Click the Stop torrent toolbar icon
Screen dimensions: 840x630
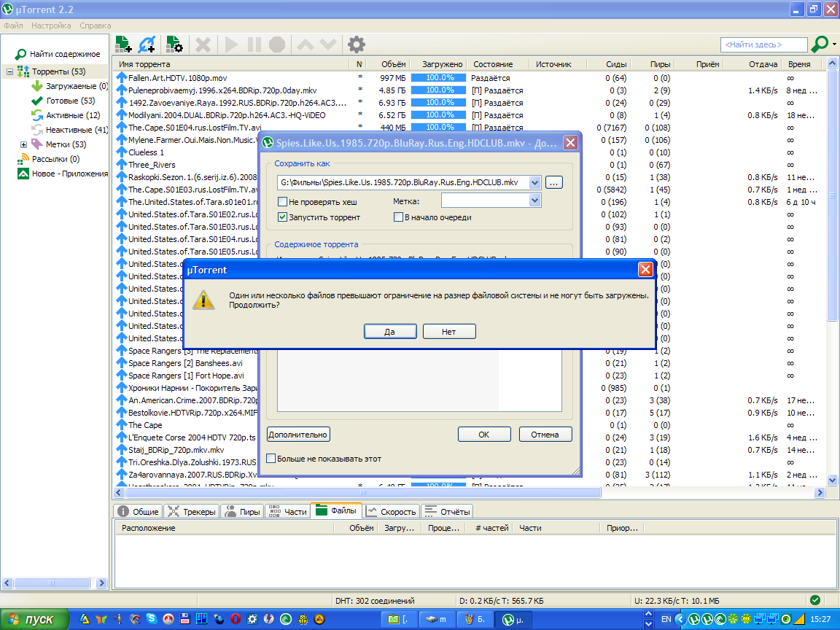(x=277, y=44)
